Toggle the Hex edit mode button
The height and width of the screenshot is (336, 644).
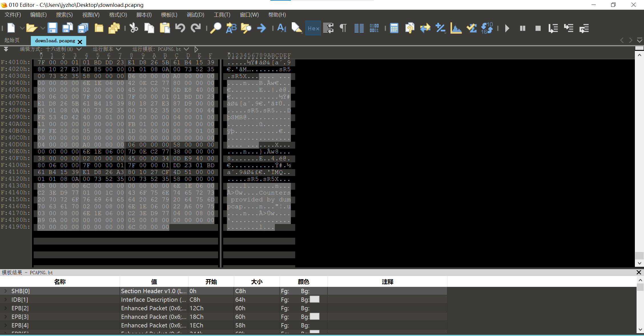point(313,28)
